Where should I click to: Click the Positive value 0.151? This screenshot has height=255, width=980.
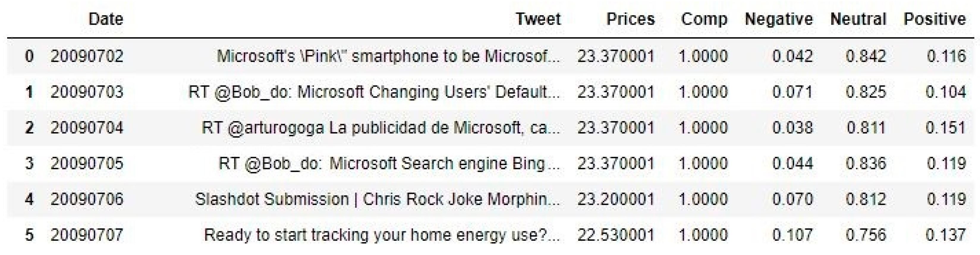click(x=946, y=128)
